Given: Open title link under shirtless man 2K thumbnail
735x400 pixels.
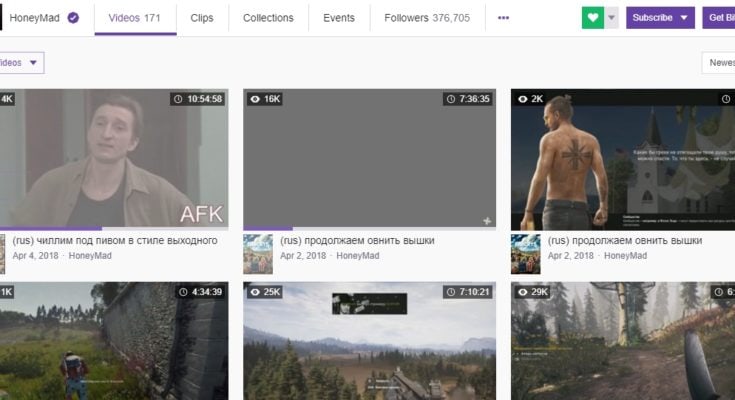Looking at the screenshot, I should 625,241.
